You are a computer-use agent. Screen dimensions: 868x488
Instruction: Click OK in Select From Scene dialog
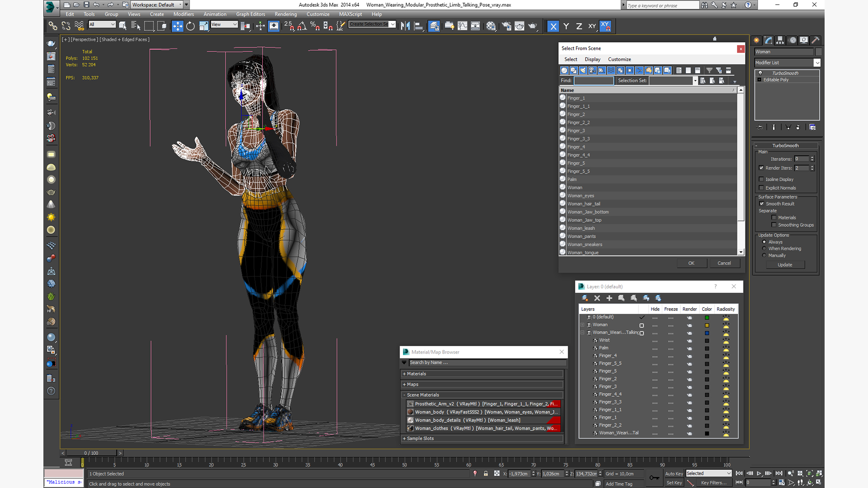[x=691, y=263]
